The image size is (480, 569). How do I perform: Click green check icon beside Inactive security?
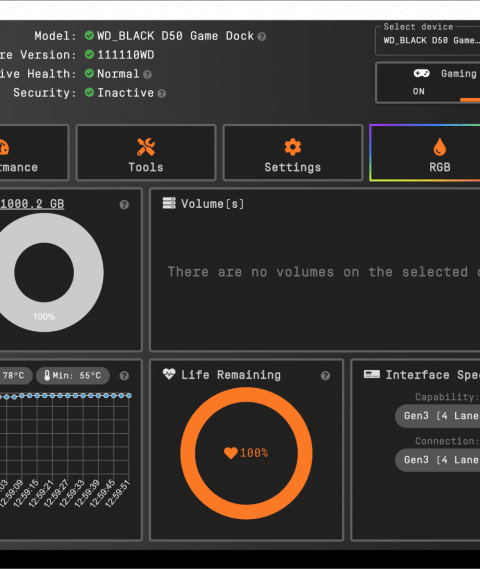(89, 92)
